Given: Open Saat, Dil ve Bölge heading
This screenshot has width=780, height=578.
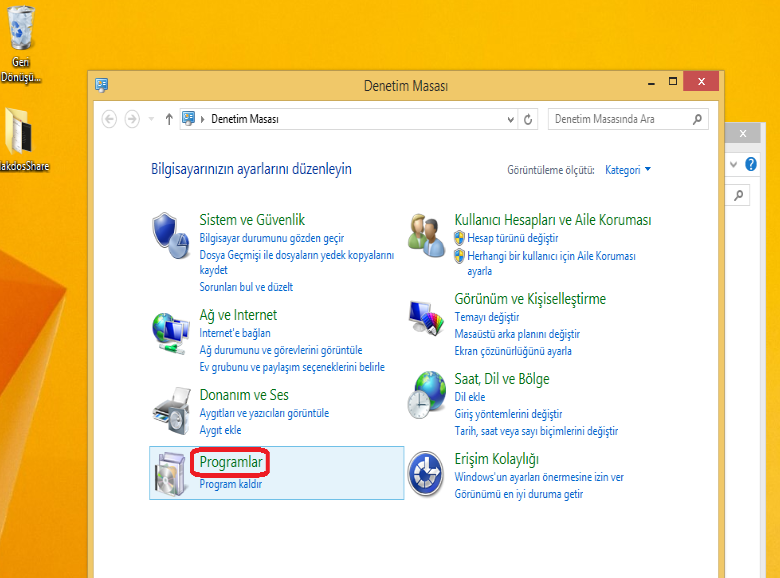Looking at the screenshot, I should tap(502, 379).
